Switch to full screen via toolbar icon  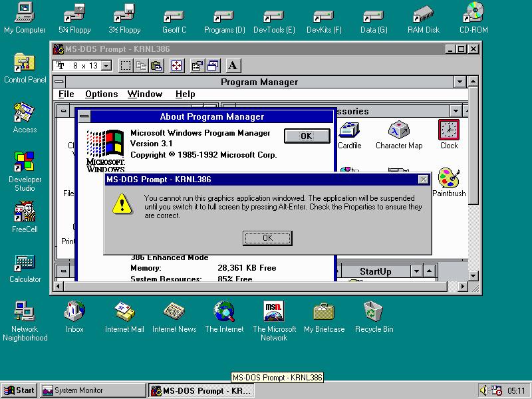[177, 66]
